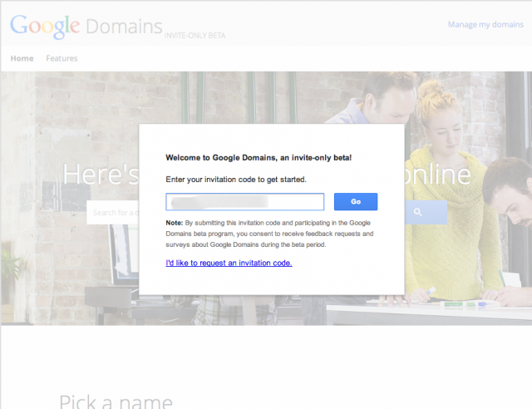532x409 pixels.
Task: Open the Features tab
Action: point(62,58)
